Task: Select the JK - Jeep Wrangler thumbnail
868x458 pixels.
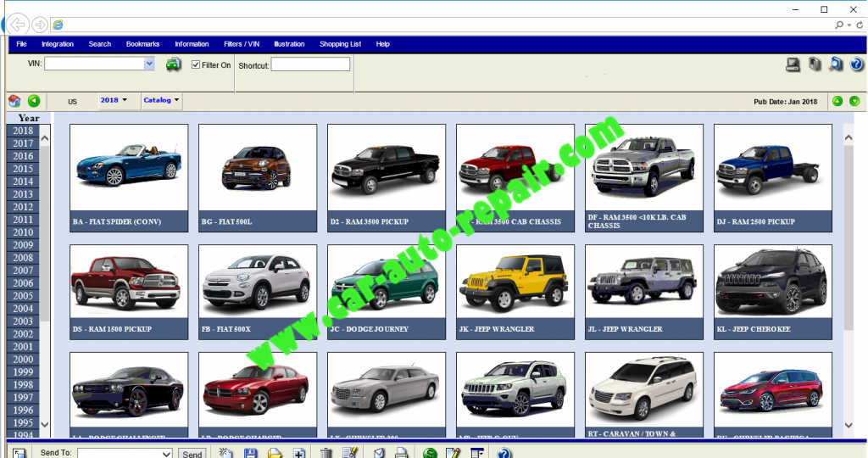Action: [515, 292]
